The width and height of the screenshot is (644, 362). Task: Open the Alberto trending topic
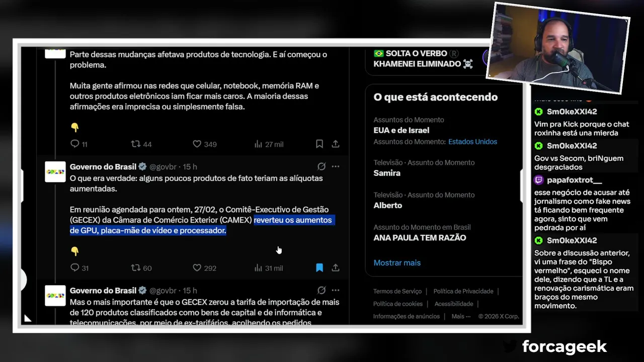click(x=388, y=205)
